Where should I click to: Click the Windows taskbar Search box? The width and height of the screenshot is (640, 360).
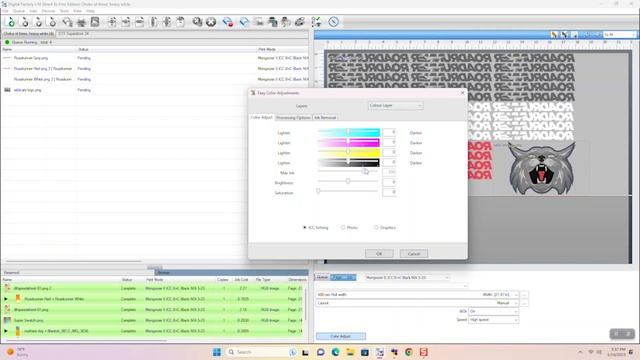pos(261,352)
